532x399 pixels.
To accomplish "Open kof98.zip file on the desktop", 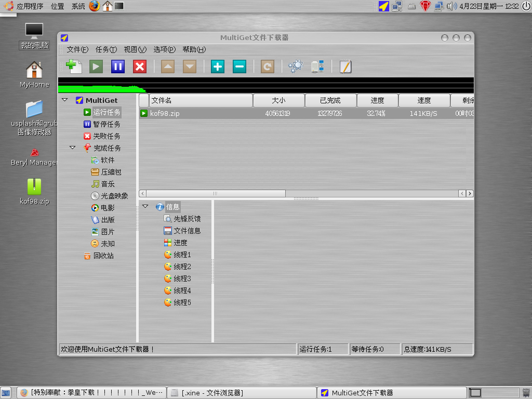I will (x=34, y=192).
